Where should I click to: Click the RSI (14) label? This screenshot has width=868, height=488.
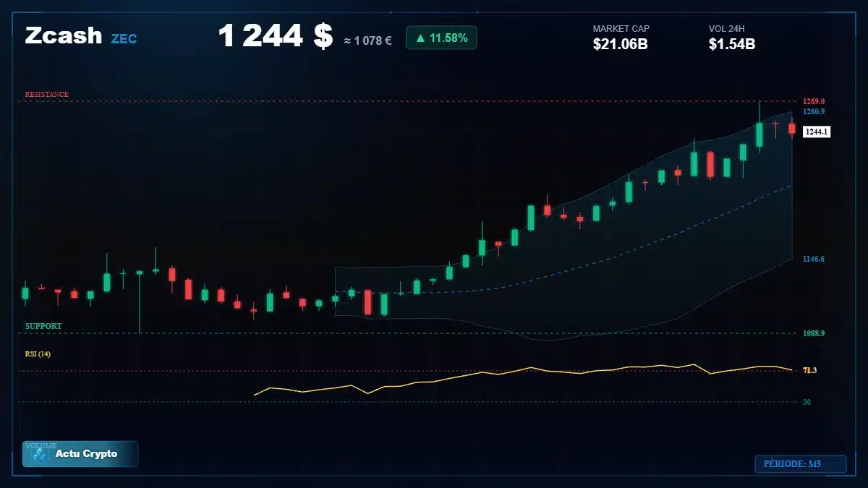click(38, 354)
